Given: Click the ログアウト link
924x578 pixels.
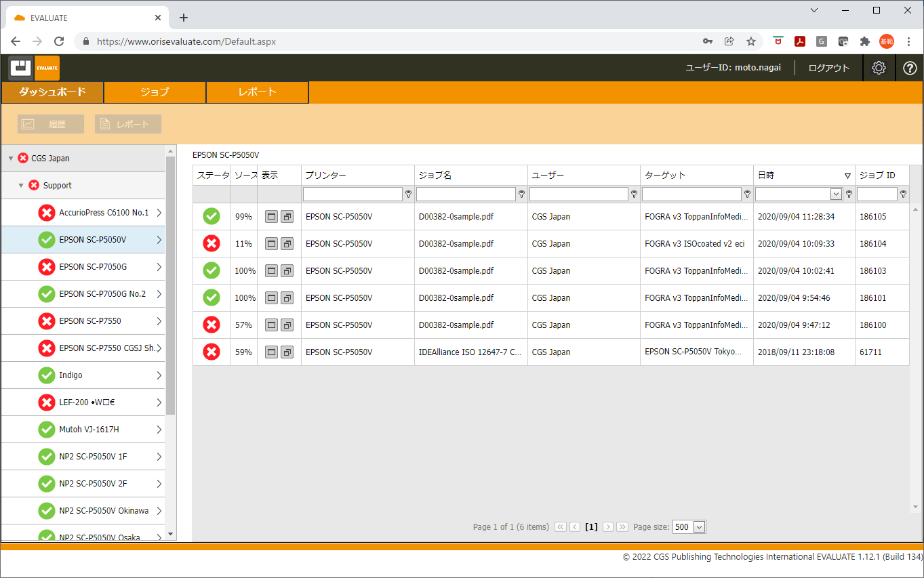Looking at the screenshot, I should point(829,68).
